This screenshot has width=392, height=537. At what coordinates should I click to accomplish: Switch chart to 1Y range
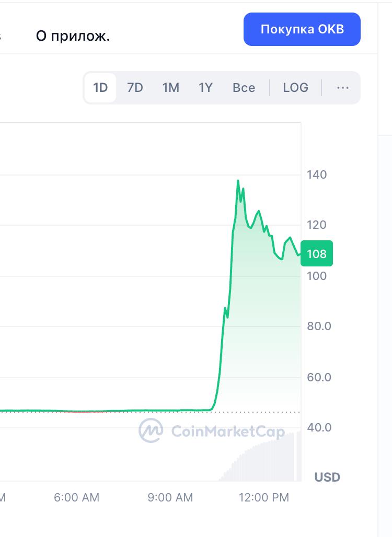tap(205, 88)
